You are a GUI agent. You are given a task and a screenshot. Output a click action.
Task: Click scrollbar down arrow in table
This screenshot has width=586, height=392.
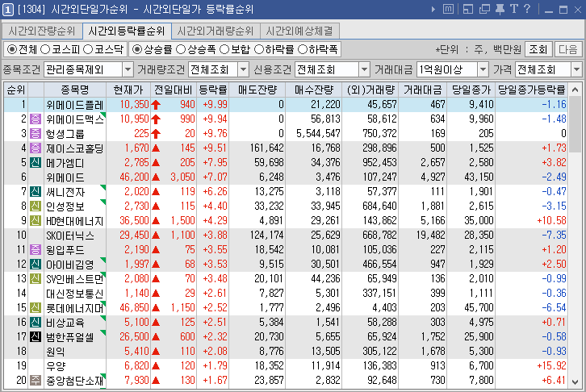click(576, 382)
